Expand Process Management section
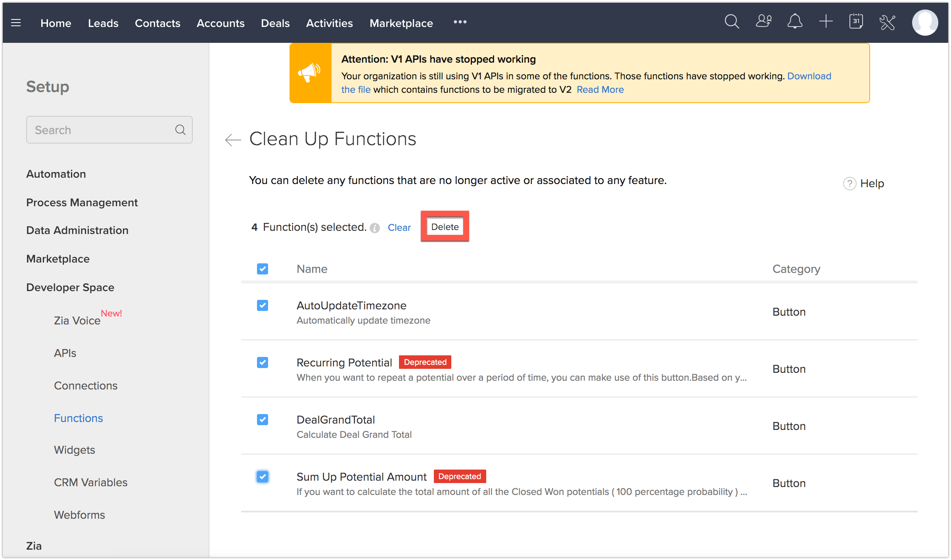 [82, 202]
